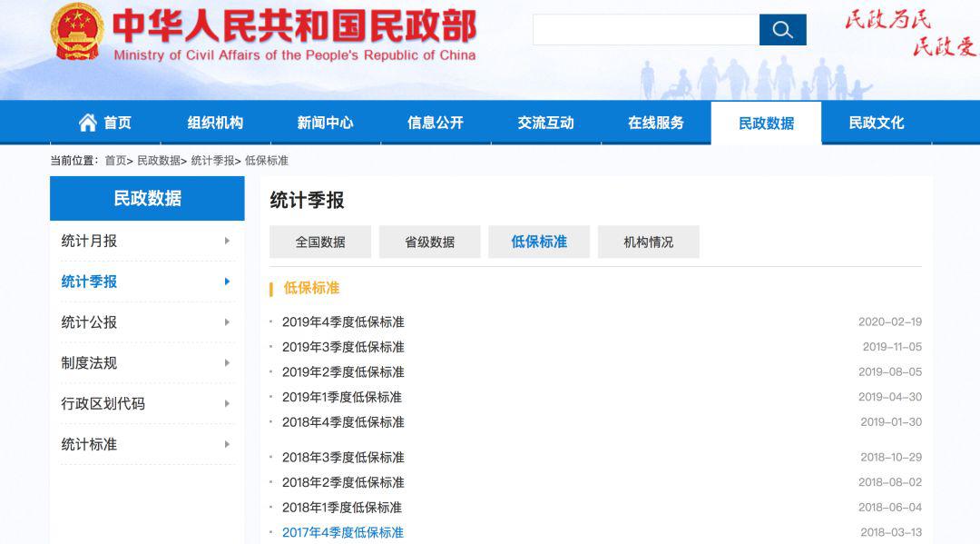Click the 中华人民共和国民政部 site title
The height and width of the screenshot is (544, 980).
[x=294, y=26]
